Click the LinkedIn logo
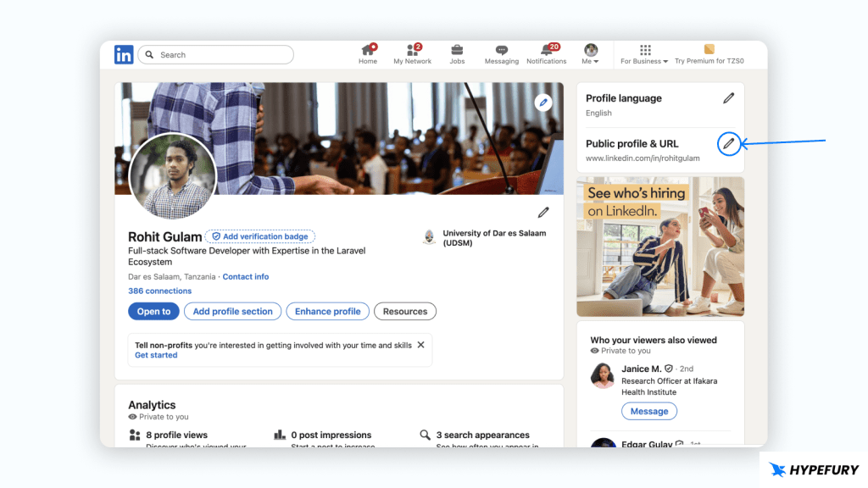868x488 pixels. click(124, 54)
